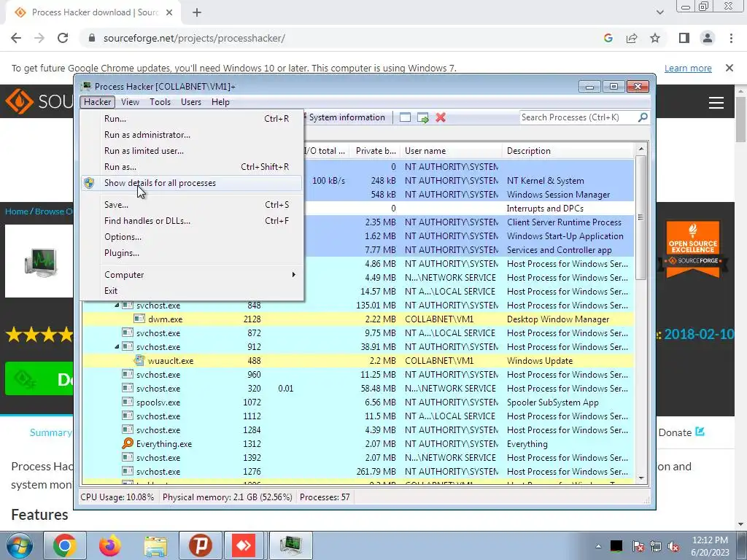This screenshot has height=560, width=747.
Task: Choose Save... menu entry
Action: click(192, 205)
